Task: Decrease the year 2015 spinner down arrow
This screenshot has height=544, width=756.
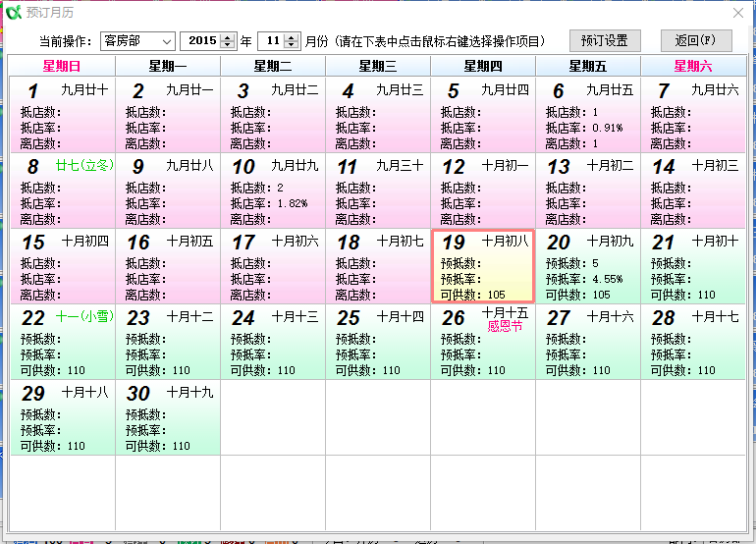Action: [228, 45]
